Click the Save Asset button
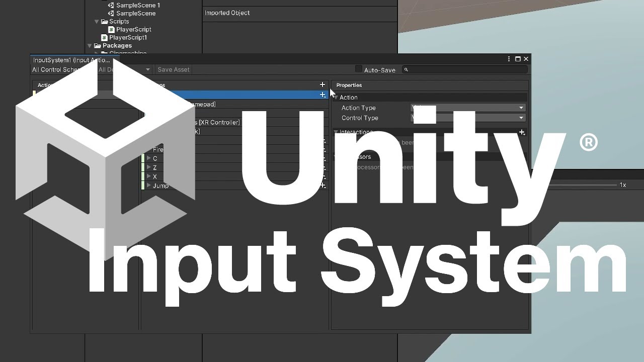This screenshot has width=644, height=362. pos(174,69)
